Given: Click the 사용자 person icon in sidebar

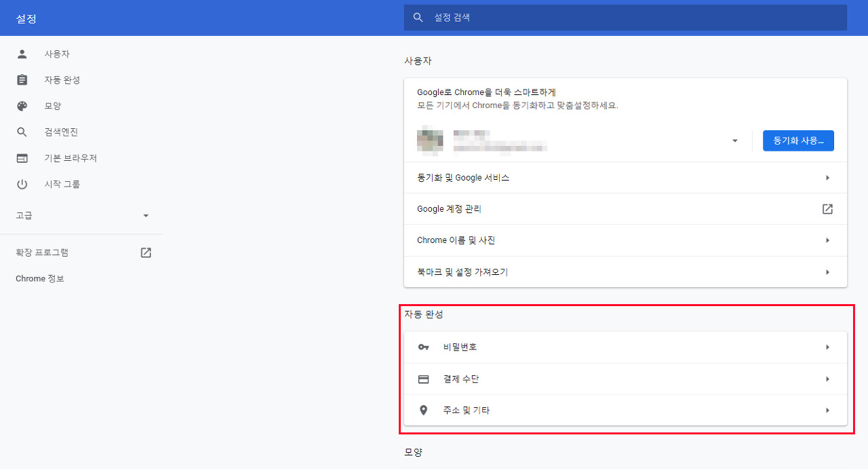Looking at the screenshot, I should point(22,54).
